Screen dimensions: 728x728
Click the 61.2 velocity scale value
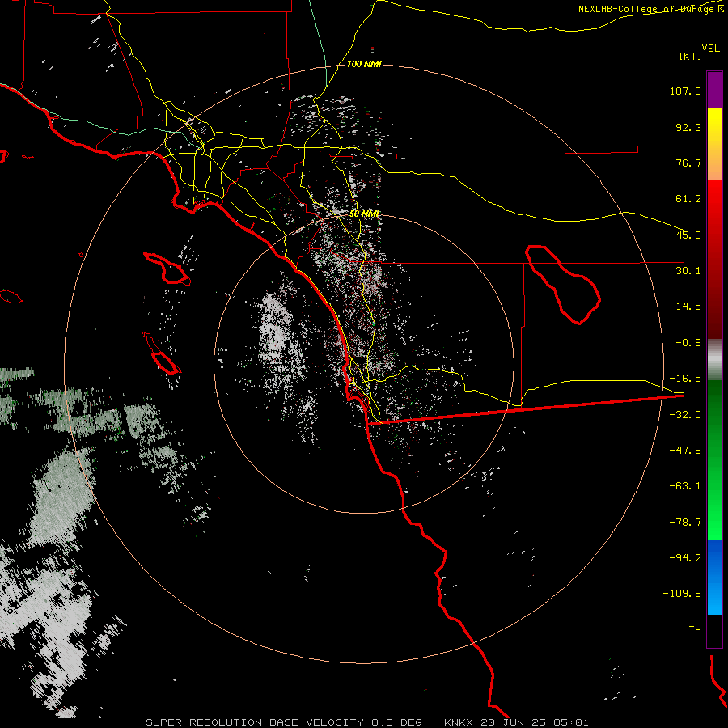[x=688, y=199]
